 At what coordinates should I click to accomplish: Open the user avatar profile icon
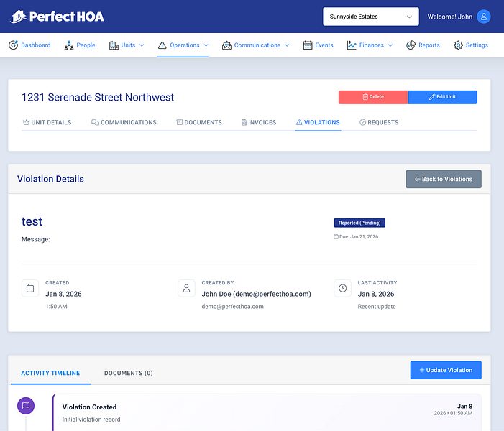pos(483,17)
